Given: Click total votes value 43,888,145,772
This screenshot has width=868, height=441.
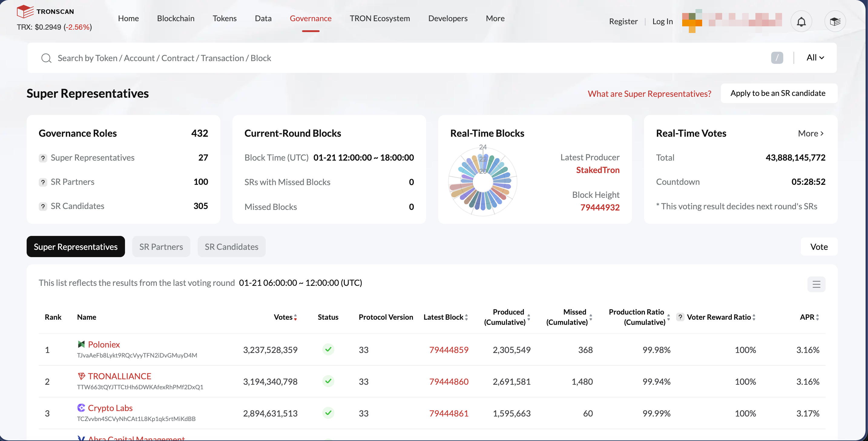Looking at the screenshot, I should pyautogui.click(x=795, y=158).
